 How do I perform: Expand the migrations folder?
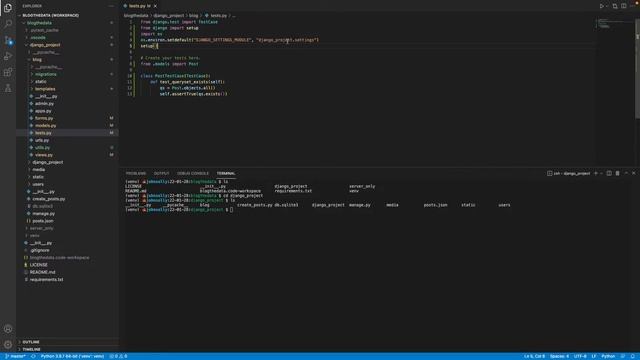pyautogui.click(x=46, y=74)
